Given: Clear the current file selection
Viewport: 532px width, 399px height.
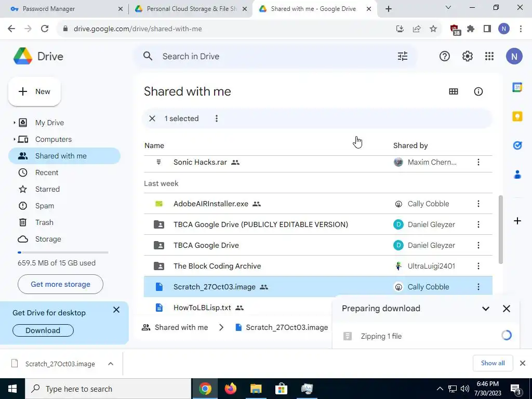Looking at the screenshot, I should click(152, 118).
